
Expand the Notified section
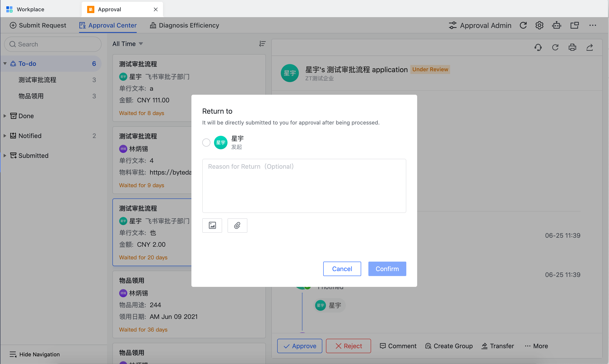5,136
